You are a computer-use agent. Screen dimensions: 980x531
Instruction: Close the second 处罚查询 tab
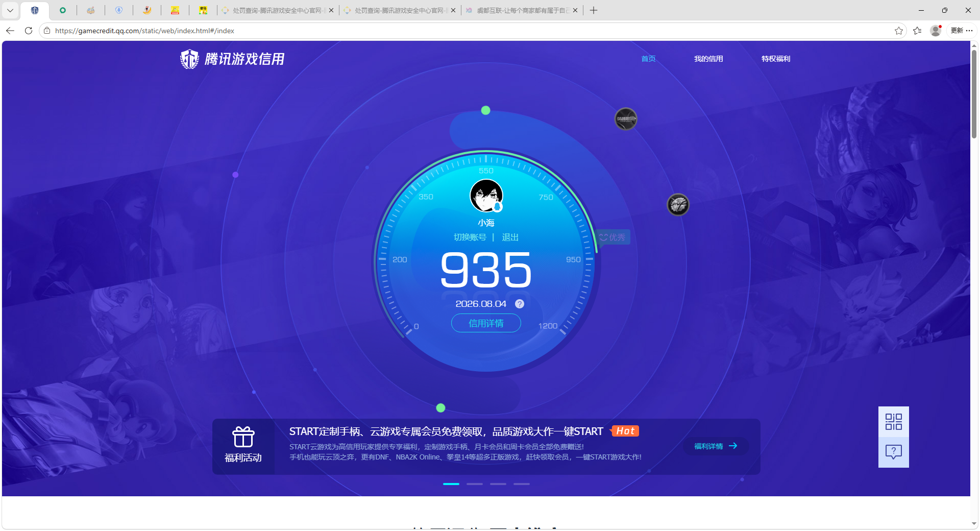click(x=453, y=10)
